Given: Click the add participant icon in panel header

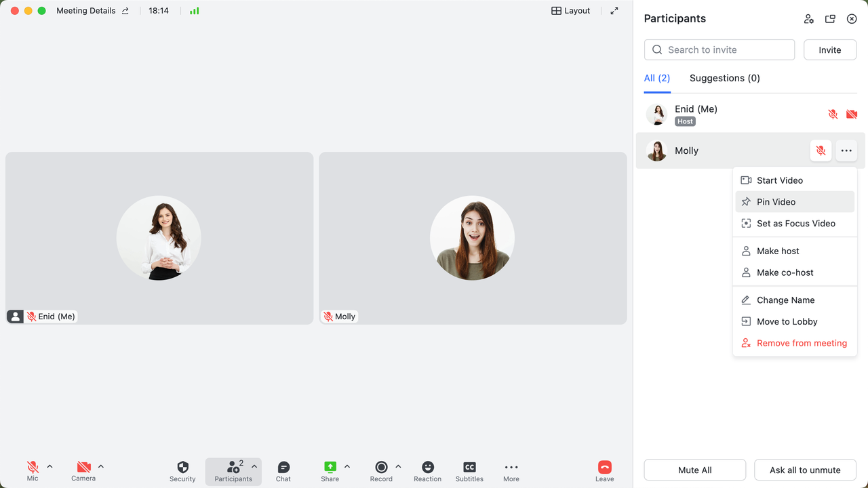Looking at the screenshot, I should pyautogui.click(x=808, y=19).
